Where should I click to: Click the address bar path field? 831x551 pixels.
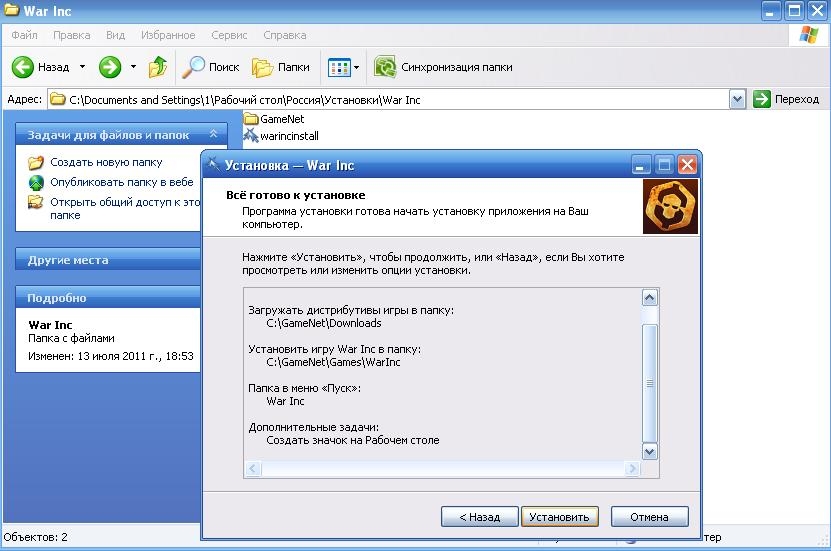click(388, 100)
